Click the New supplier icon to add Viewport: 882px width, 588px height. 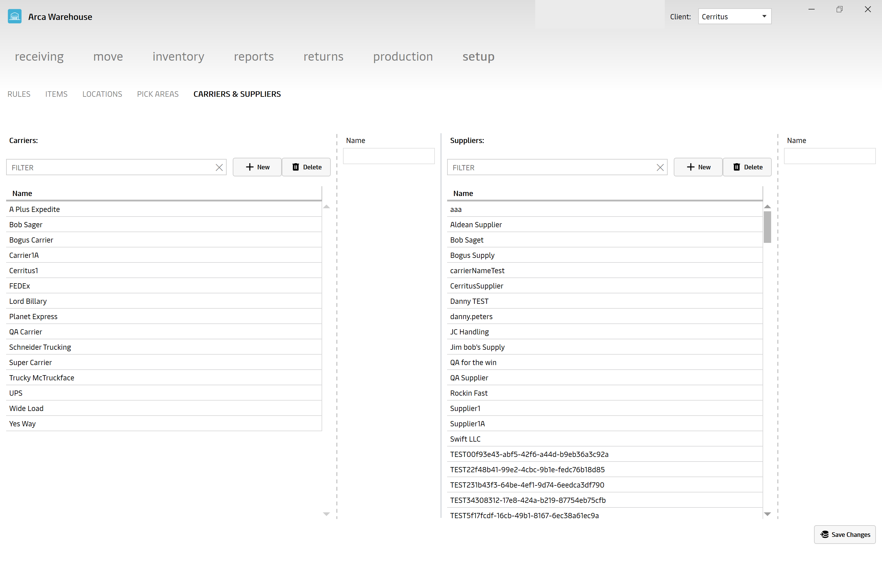(698, 167)
